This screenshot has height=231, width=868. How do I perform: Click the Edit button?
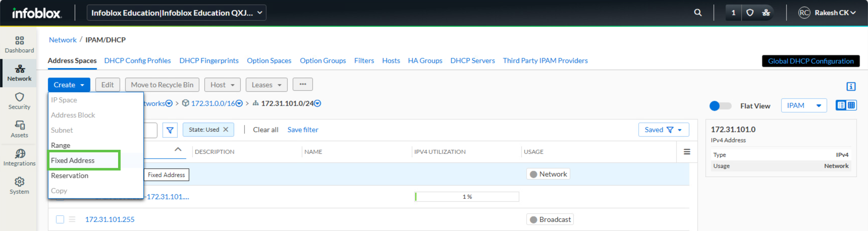[x=107, y=85]
